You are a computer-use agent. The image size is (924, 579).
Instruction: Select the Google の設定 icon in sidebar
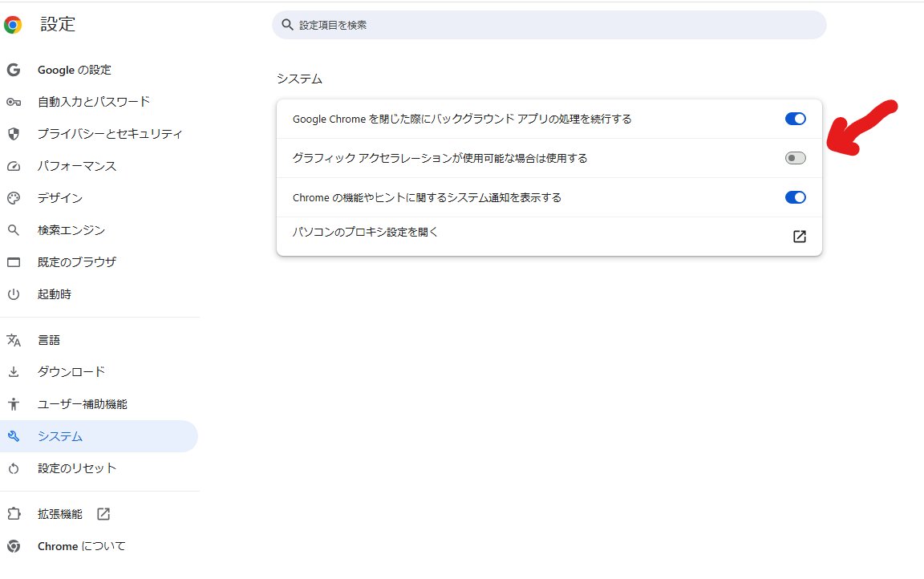point(14,70)
